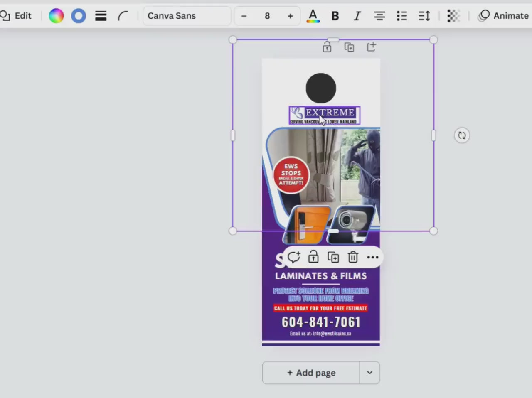Open the text color tool

313,16
